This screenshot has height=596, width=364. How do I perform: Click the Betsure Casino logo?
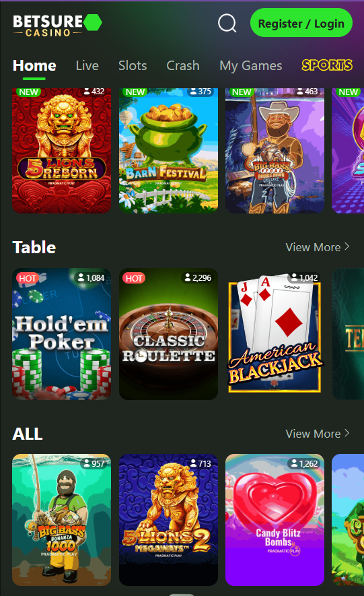57,25
